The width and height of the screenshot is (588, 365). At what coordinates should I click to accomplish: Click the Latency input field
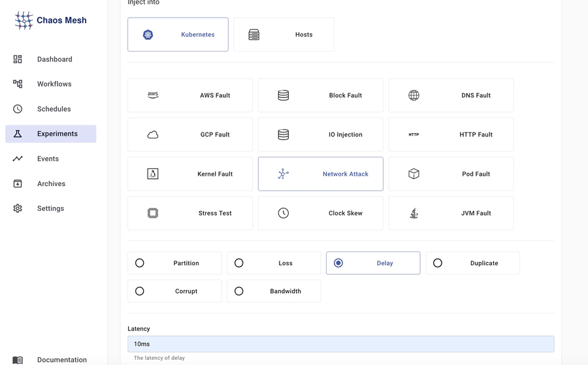[x=340, y=344]
